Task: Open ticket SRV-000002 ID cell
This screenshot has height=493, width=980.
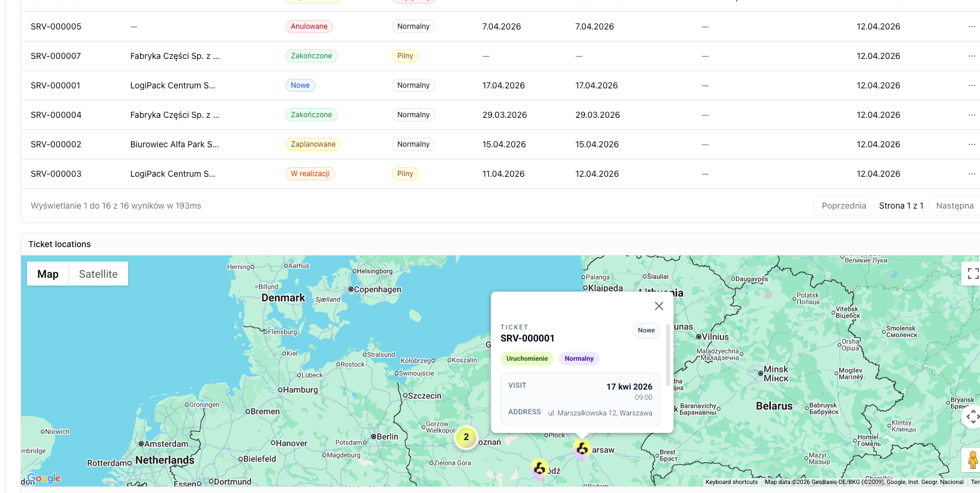Action: pos(56,144)
